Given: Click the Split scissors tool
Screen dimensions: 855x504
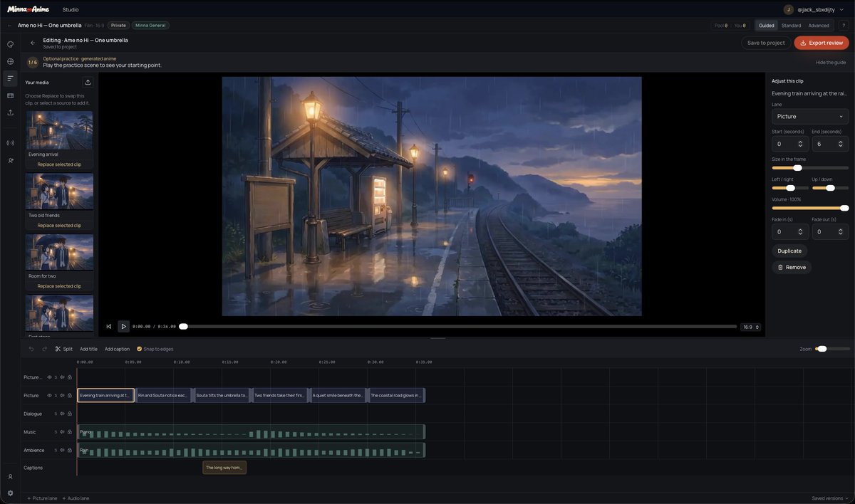Looking at the screenshot, I should (x=63, y=349).
